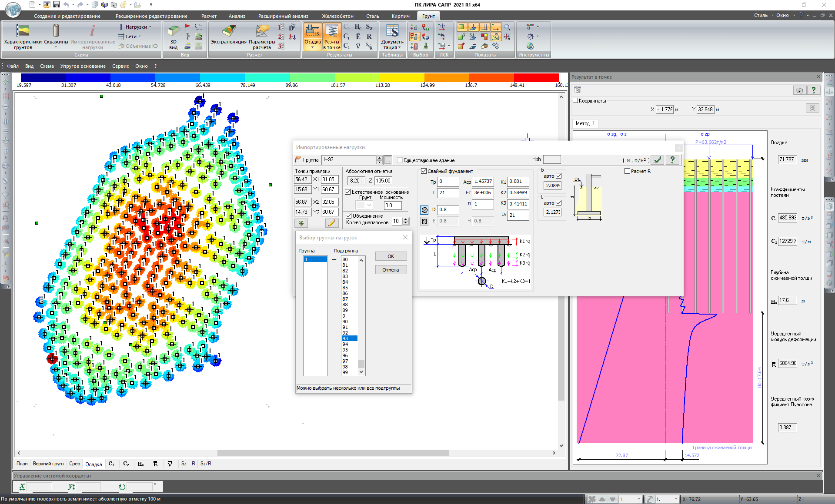Switch to the Железобетон ribbon tab
The height and width of the screenshot is (504, 835).
click(337, 16)
